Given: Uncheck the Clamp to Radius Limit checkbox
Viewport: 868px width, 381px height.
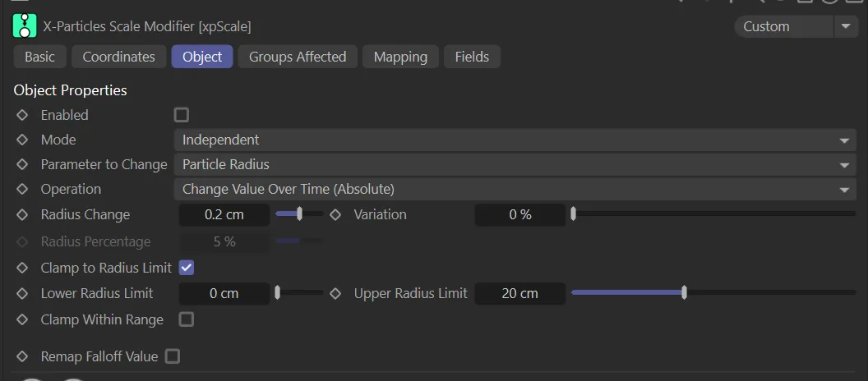Looking at the screenshot, I should (x=187, y=268).
